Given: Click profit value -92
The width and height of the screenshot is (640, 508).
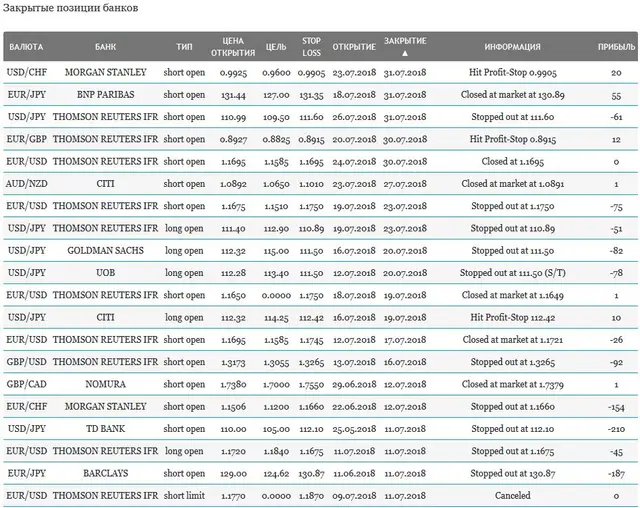Looking at the screenshot, I should 616,362.
